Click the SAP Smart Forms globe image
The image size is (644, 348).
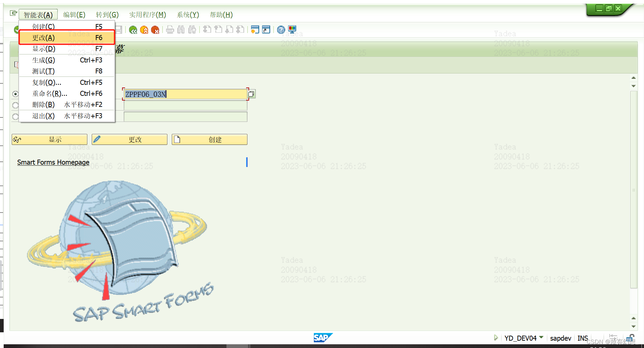pos(120,251)
